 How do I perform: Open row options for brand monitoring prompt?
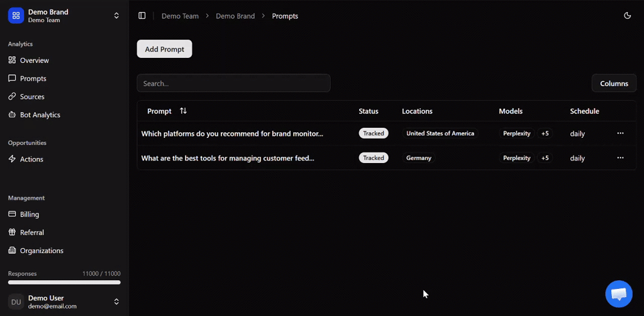[620, 133]
